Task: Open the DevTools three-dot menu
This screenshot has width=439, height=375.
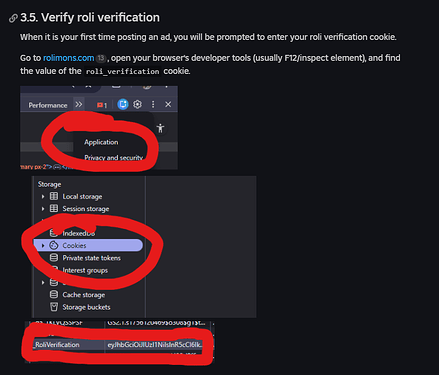Action: point(153,105)
